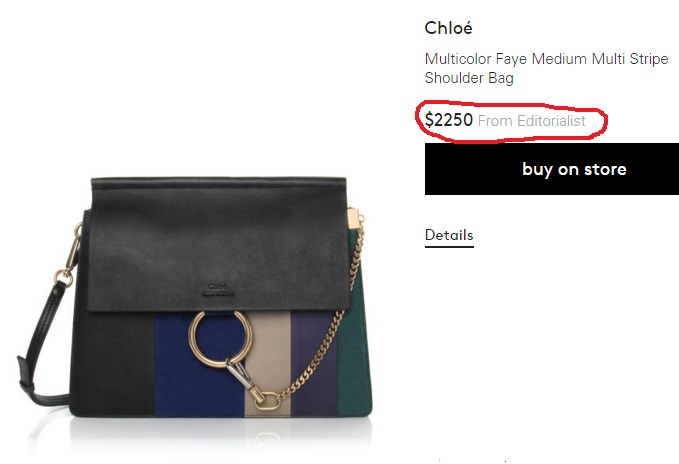
Task: Click the Chloé brand name heading
Action: click(x=448, y=28)
